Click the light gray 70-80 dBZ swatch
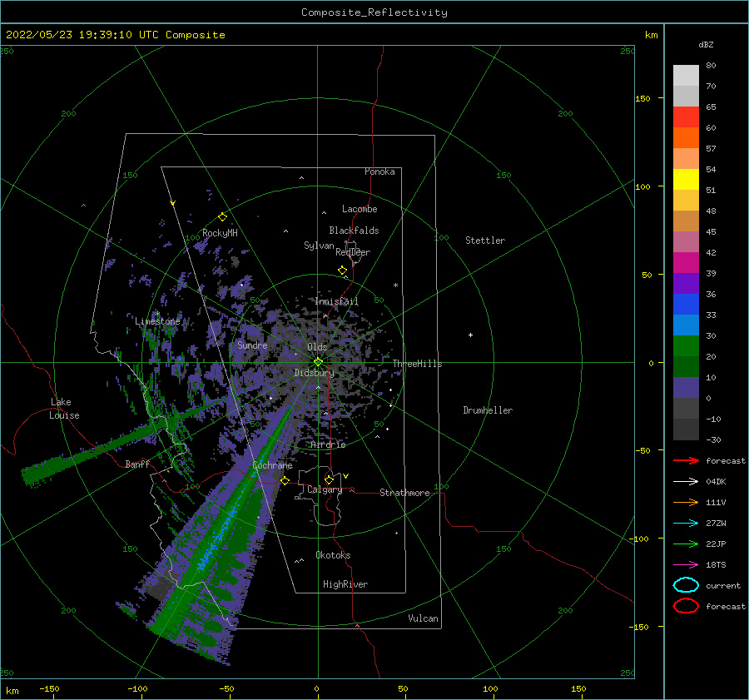The image size is (749, 700). click(x=686, y=76)
